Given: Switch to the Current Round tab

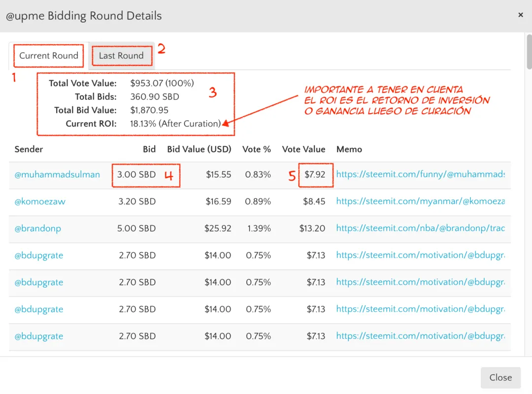Looking at the screenshot, I should point(48,56).
